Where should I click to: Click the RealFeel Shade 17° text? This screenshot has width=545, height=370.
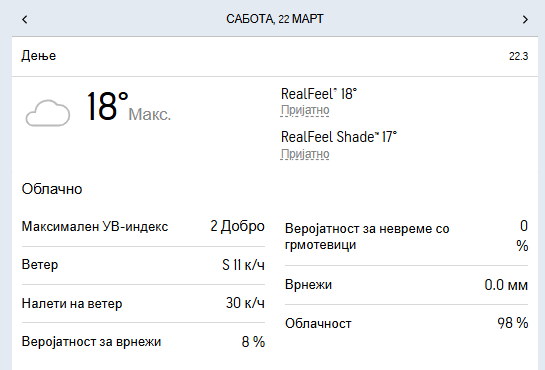(339, 137)
